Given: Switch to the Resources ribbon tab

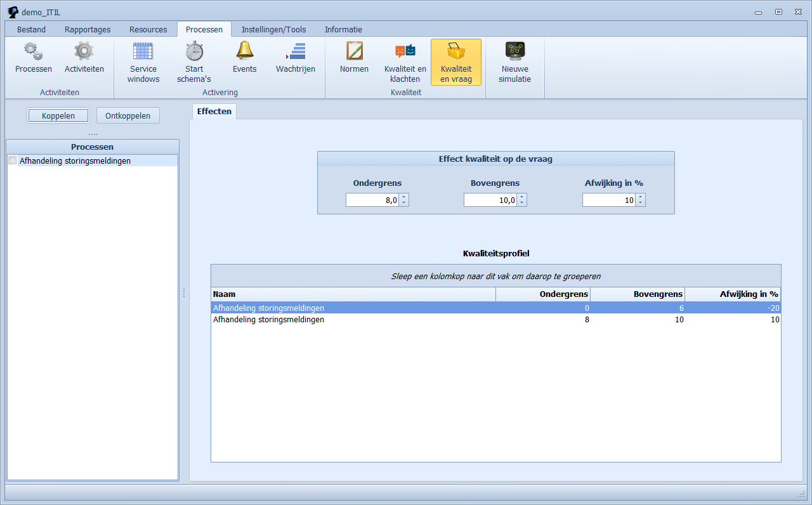Looking at the screenshot, I should click(148, 30).
